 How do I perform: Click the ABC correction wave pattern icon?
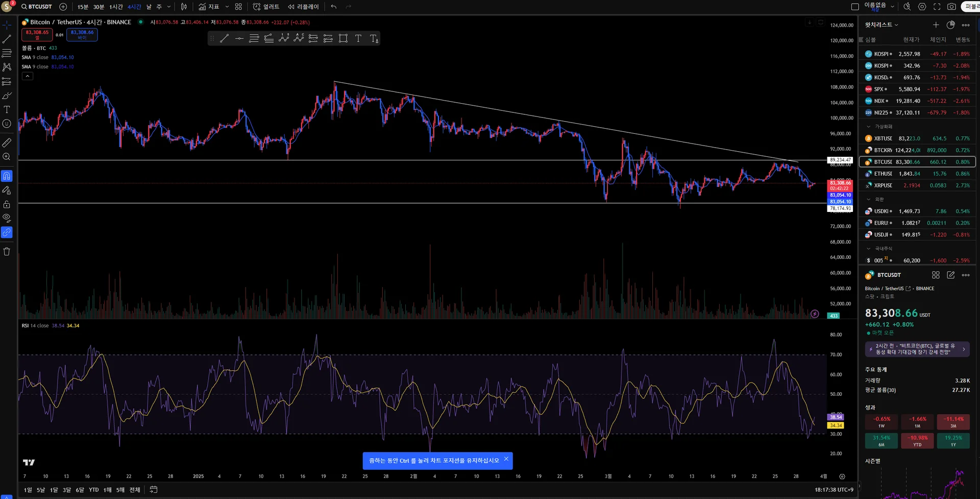pyautogui.click(x=299, y=38)
